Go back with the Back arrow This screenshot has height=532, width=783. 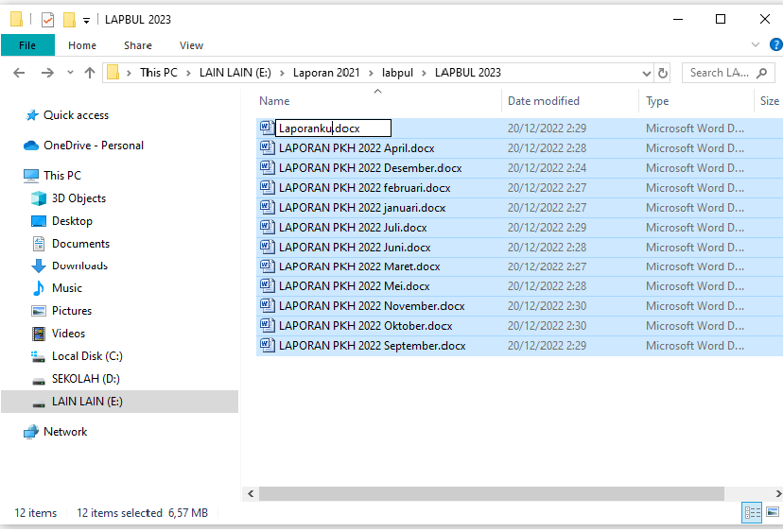pyautogui.click(x=19, y=73)
